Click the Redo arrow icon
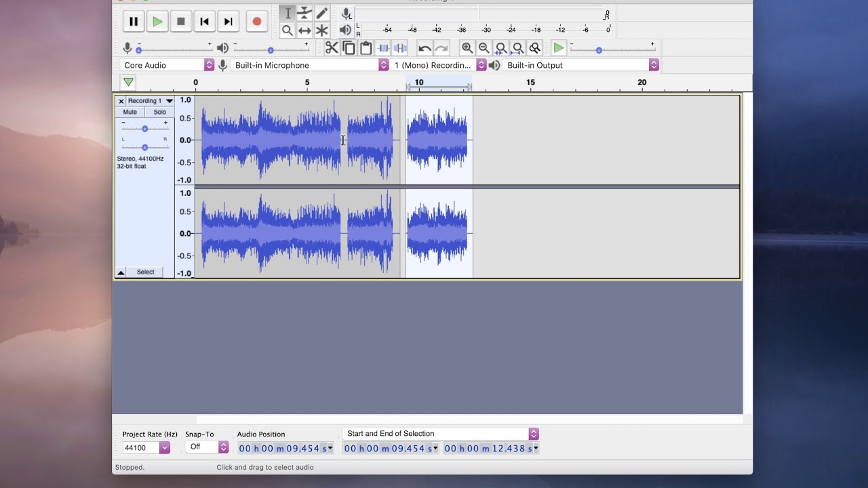The height and width of the screenshot is (488, 868). 441,48
